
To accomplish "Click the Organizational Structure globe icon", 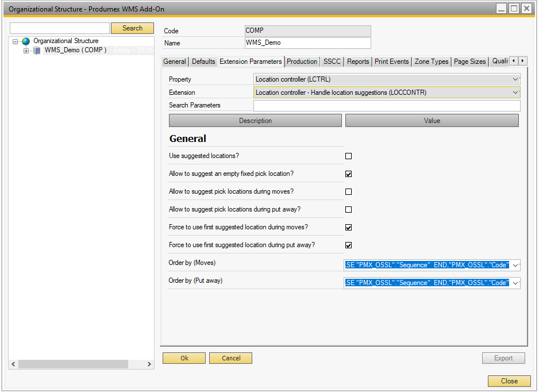I will (25, 41).
